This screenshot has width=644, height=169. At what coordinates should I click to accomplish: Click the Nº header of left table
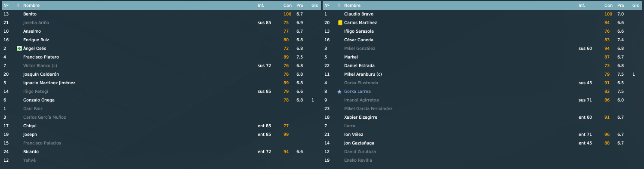pyautogui.click(x=6, y=6)
